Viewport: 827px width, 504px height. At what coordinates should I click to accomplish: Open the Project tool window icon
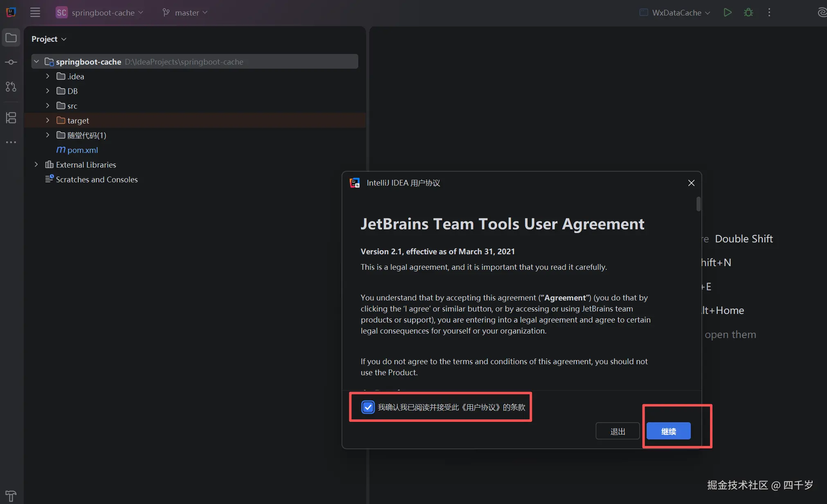point(11,38)
